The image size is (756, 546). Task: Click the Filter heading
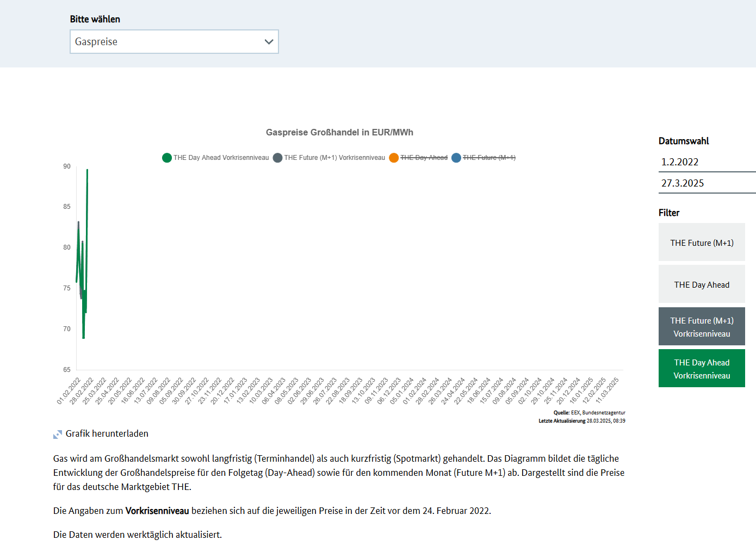pos(669,213)
